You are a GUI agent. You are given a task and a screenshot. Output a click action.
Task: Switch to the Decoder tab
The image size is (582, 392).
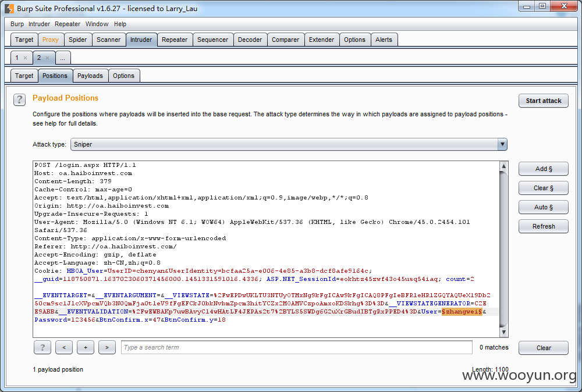[x=250, y=40]
